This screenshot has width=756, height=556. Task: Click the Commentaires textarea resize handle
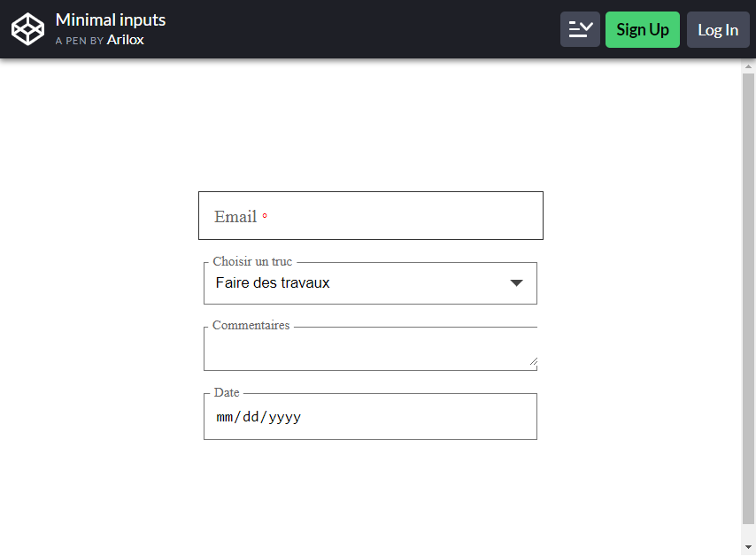(x=533, y=361)
